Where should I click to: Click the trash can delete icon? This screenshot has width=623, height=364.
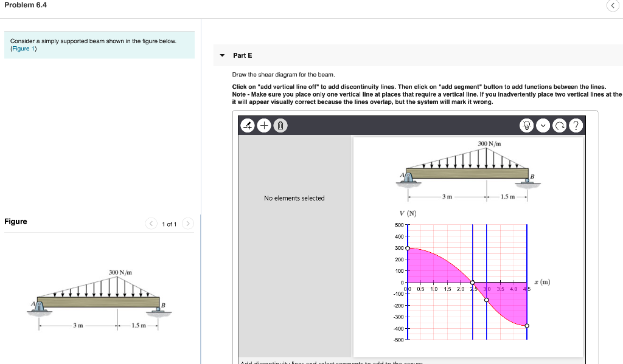tap(280, 125)
